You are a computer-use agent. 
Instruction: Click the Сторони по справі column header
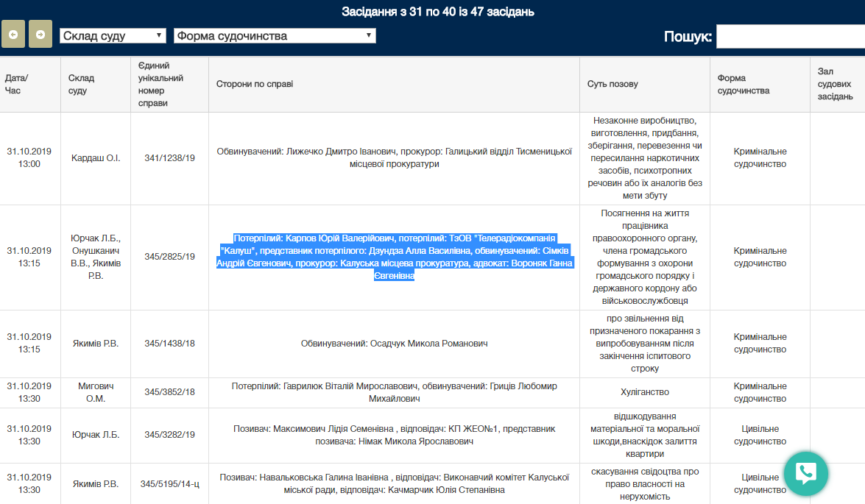[255, 84]
